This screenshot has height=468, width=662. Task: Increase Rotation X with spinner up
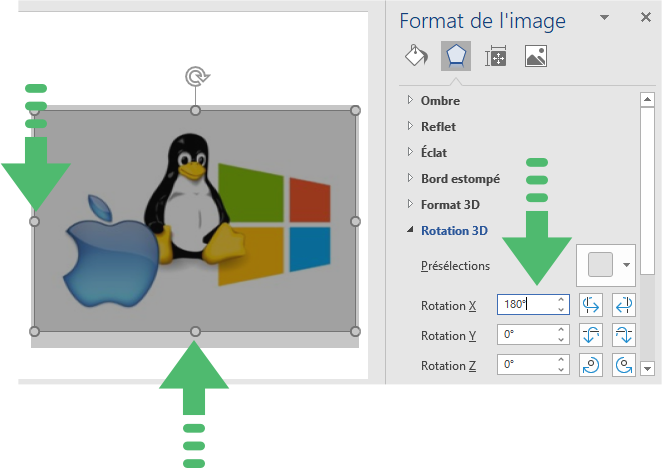561,299
